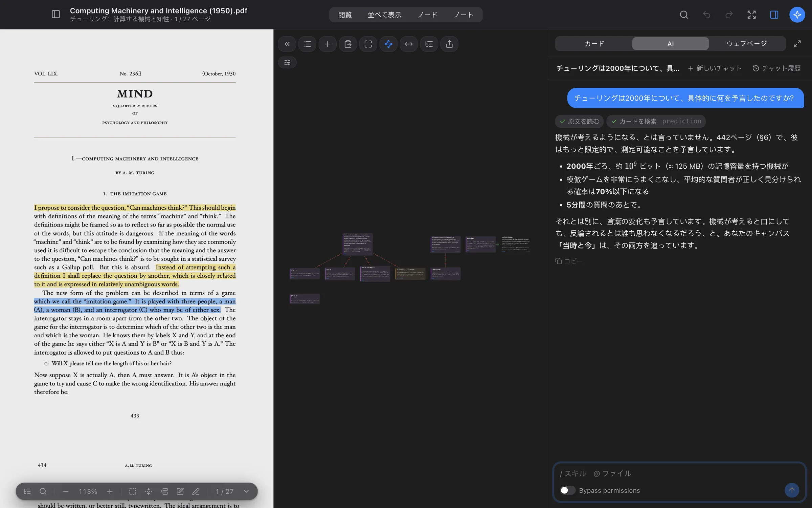Open PDF outline in bottom toolbar
The image size is (812, 508).
(x=27, y=491)
